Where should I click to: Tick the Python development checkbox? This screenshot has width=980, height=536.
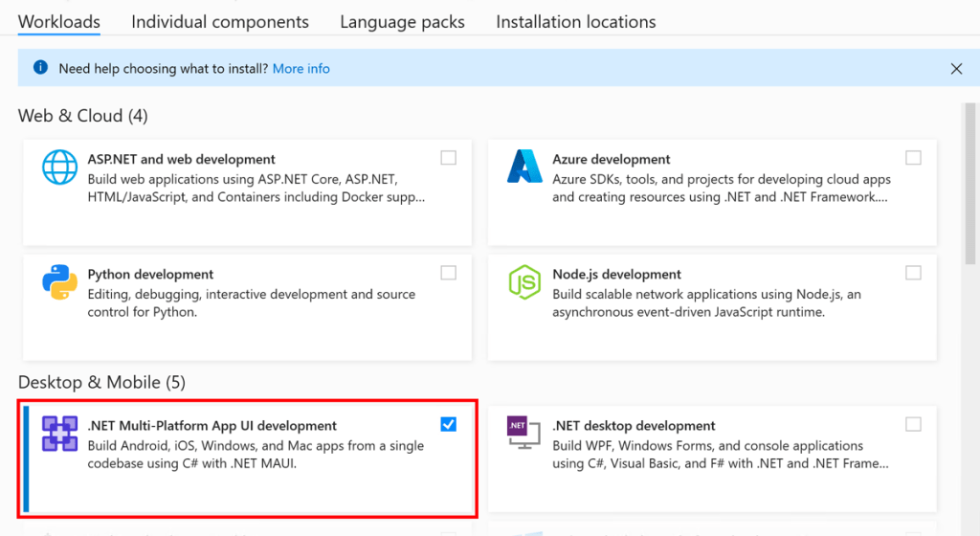click(x=448, y=273)
